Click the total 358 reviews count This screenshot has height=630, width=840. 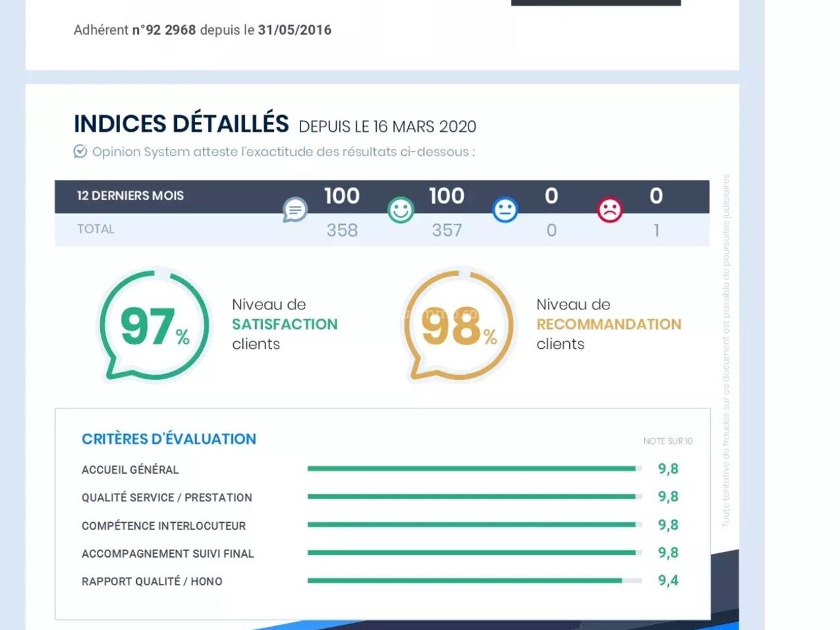[342, 231]
